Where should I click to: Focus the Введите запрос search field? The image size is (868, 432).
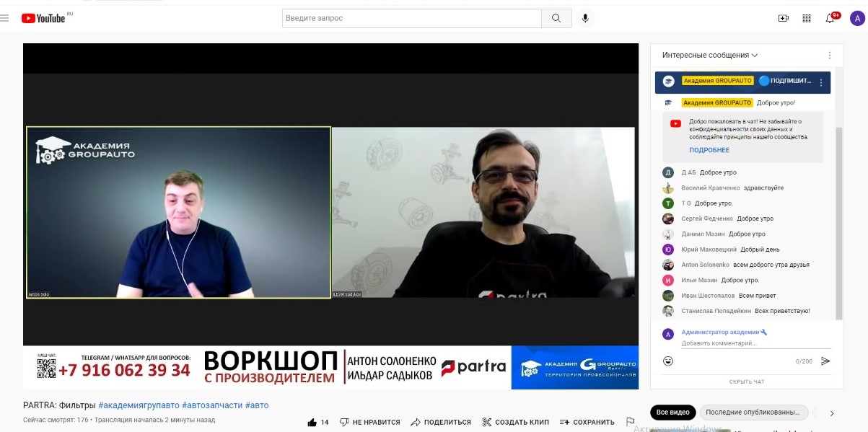tap(412, 18)
